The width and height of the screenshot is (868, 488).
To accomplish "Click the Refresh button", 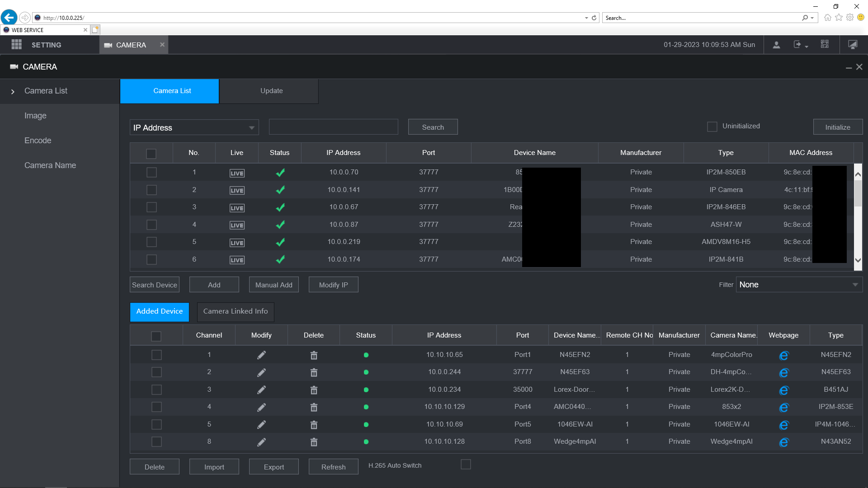I will click(x=334, y=467).
